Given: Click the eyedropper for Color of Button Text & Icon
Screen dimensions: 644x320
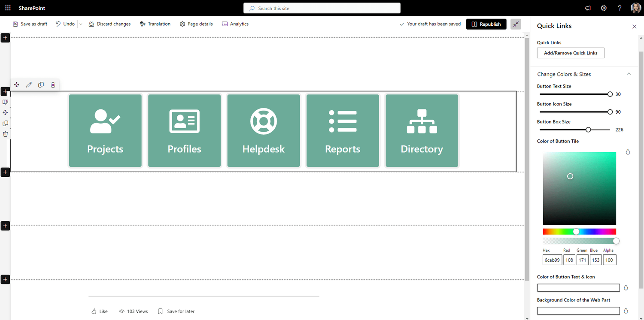Looking at the screenshot, I should pos(626,287).
